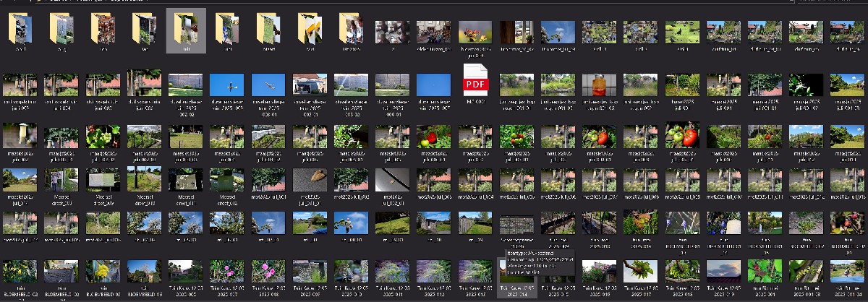Select the blackbird on grass photo

(x=681, y=33)
